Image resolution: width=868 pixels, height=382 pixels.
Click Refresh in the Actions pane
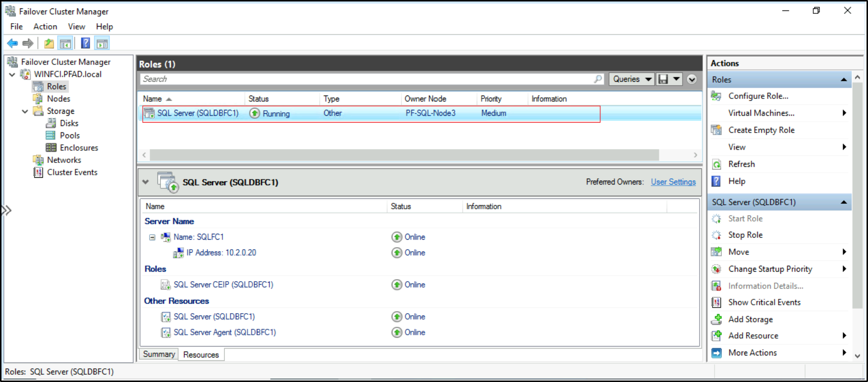tap(741, 164)
